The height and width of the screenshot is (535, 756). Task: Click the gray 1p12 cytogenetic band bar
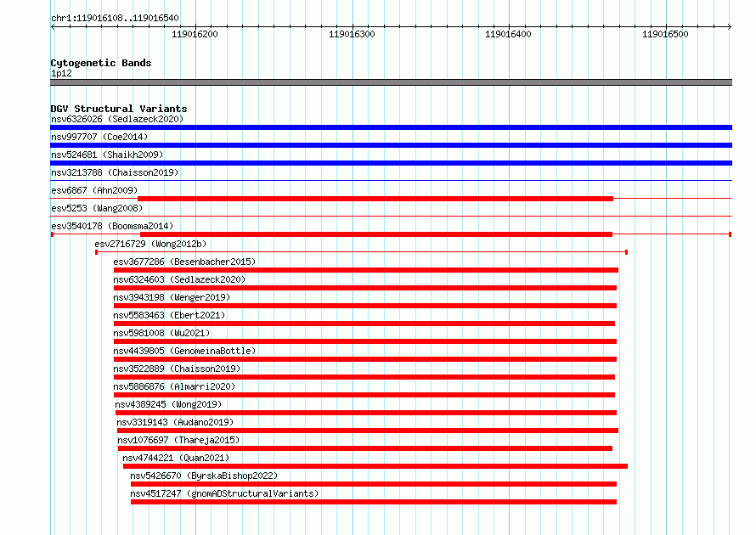click(391, 82)
